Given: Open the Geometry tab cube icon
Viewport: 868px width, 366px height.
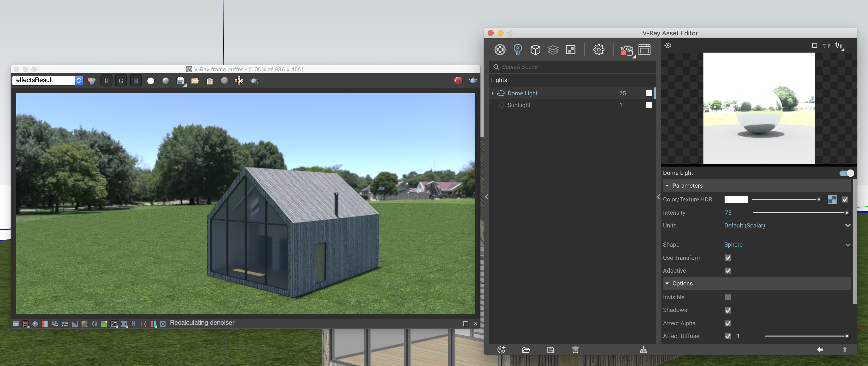Looking at the screenshot, I should (x=535, y=50).
